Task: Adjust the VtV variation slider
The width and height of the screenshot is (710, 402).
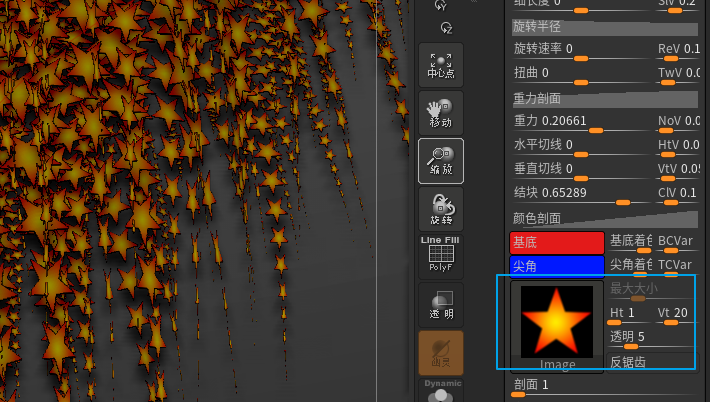Action: point(678,171)
